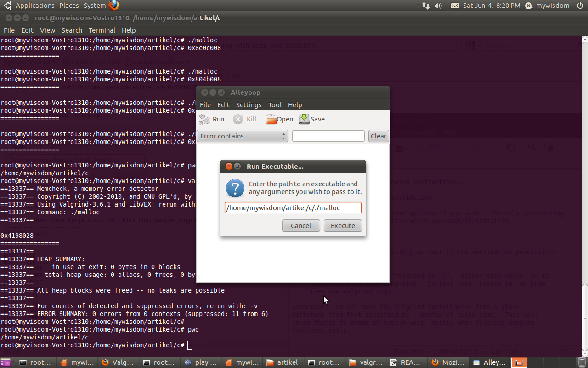Click the Save toolbar button in Alleyoop
The height and width of the screenshot is (368, 588).
coord(312,119)
